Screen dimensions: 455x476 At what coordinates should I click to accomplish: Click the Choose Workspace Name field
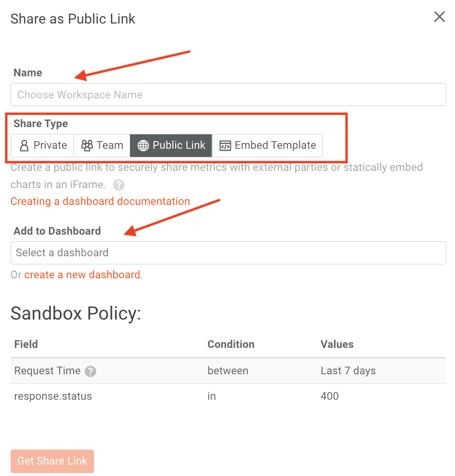click(x=228, y=95)
